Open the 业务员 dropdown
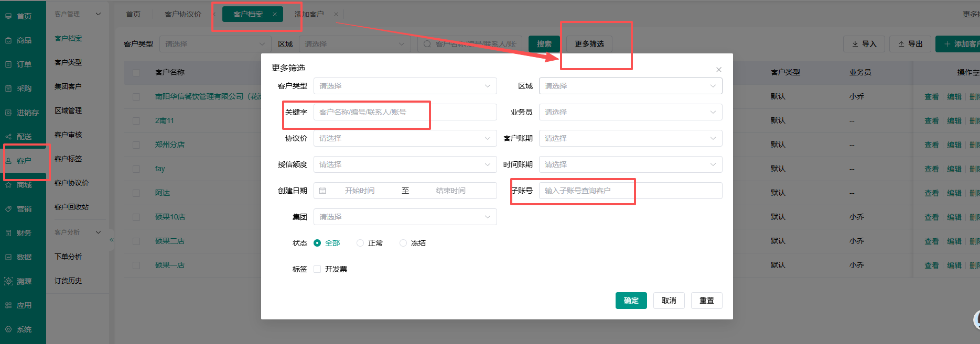 pyautogui.click(x=631, y=112)
